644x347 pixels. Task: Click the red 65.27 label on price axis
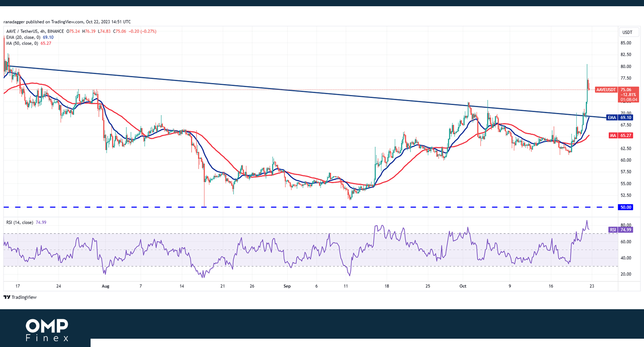coord(626,135)
